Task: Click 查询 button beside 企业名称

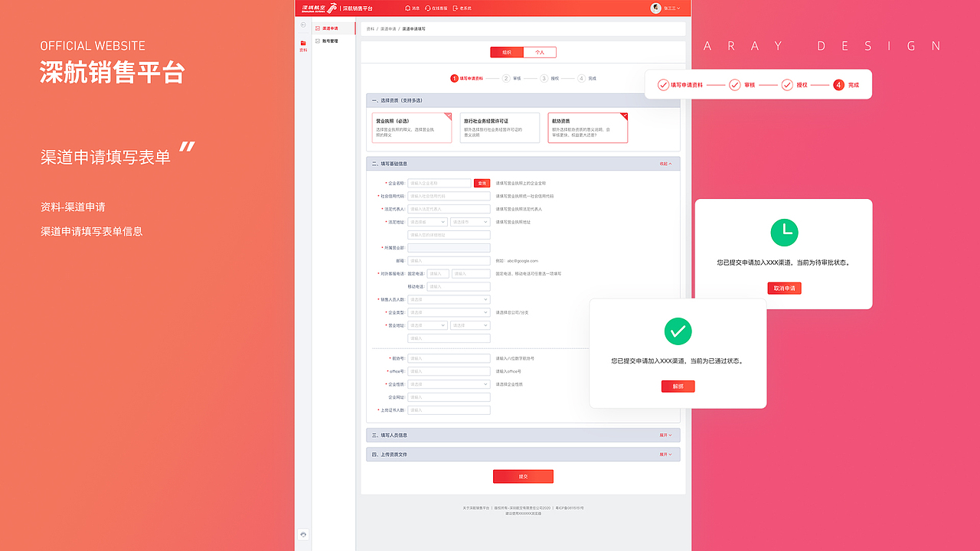Action: (482, 183)
